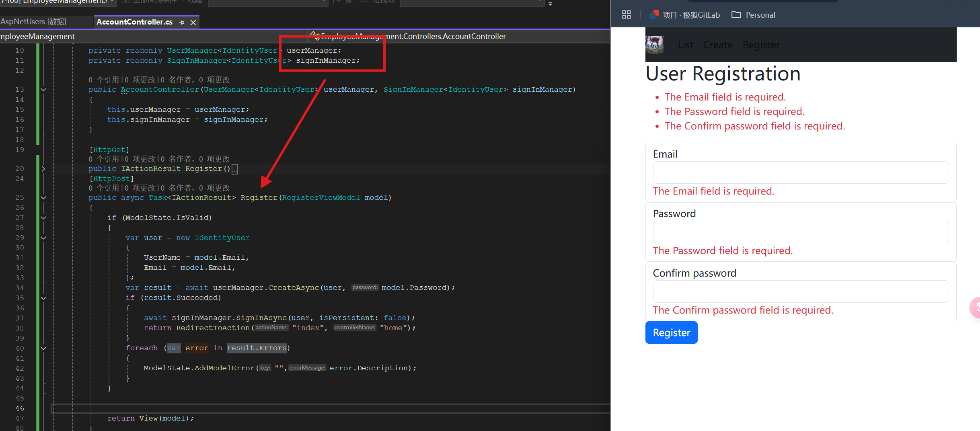Click 'this.signInManager = signInManager;' on line 16
This screenshot has height=431, width=980.
click(x=187, y=120)
